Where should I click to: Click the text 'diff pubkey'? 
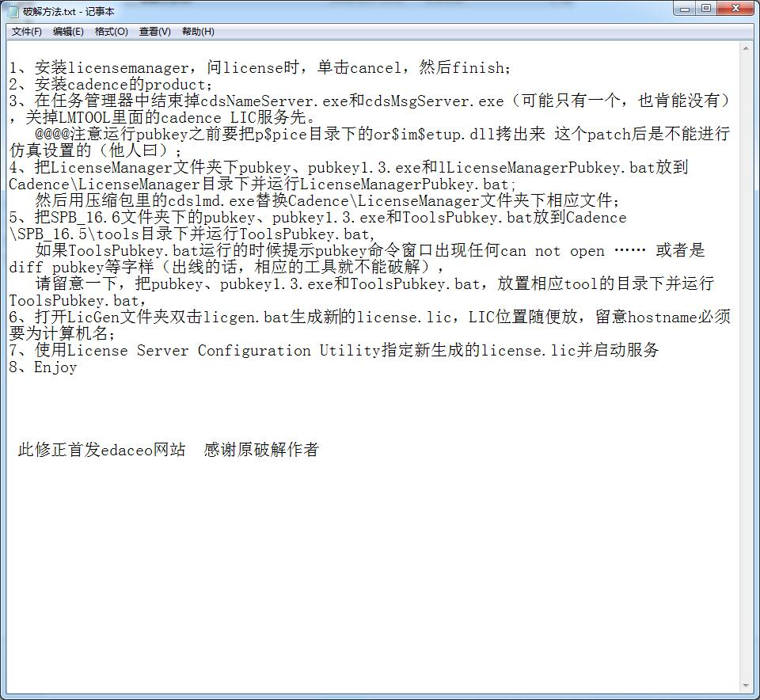pyautogui.click(x=56, y=267)
